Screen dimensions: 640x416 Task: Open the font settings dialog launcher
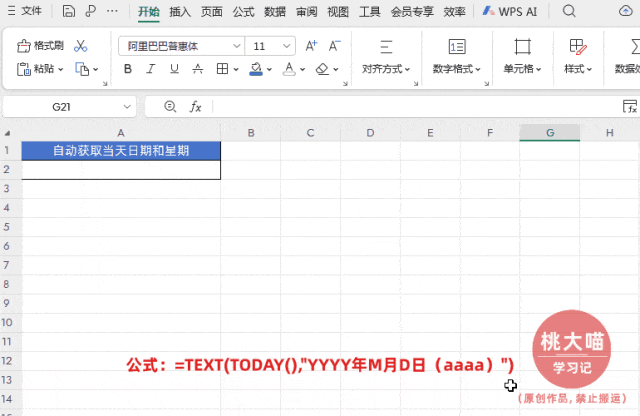tap(345, 84)
